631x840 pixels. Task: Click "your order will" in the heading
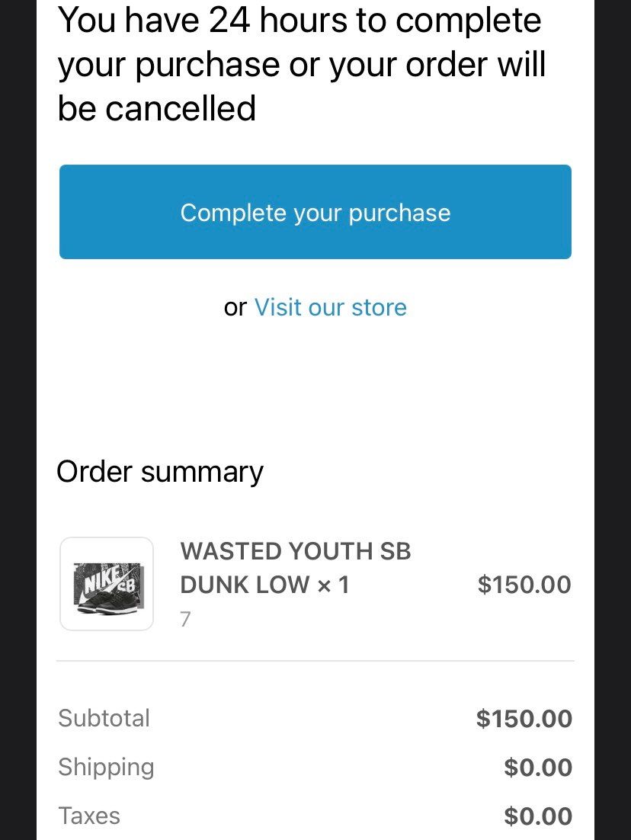[437, 64]
